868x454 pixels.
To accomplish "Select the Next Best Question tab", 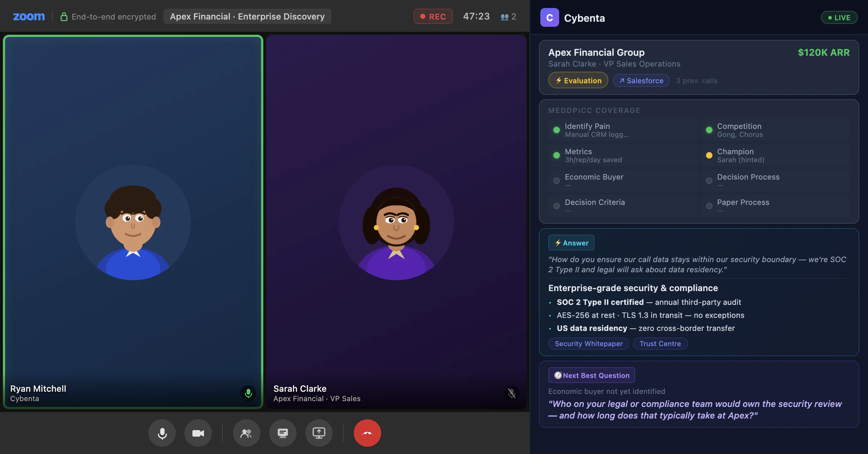I will pos(591,375).
